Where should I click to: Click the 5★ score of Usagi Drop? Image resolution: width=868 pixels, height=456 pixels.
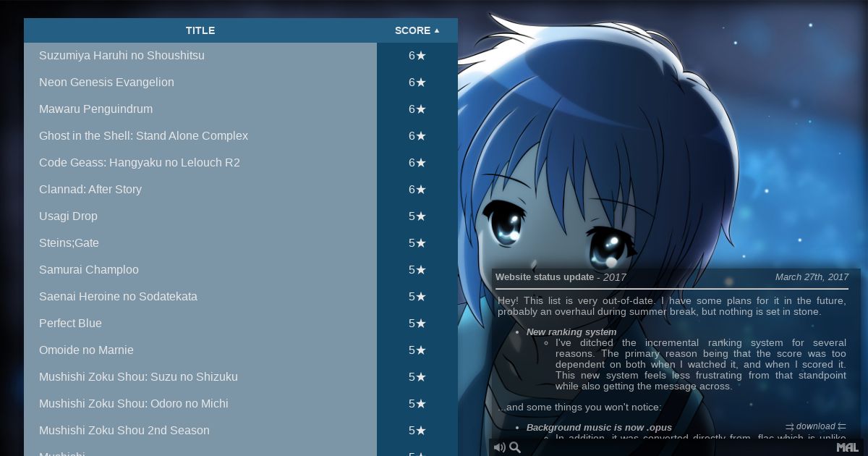[x=417, y=216]
